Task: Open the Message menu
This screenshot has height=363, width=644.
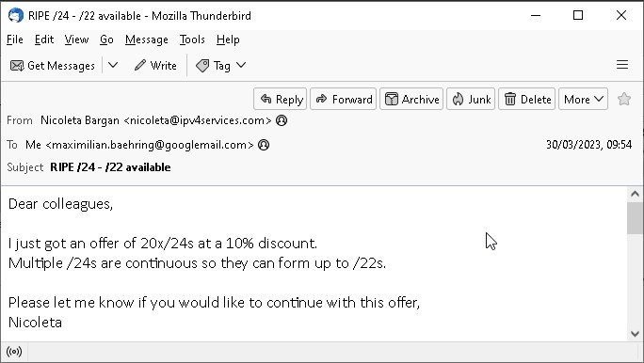Action: point(147,39)
